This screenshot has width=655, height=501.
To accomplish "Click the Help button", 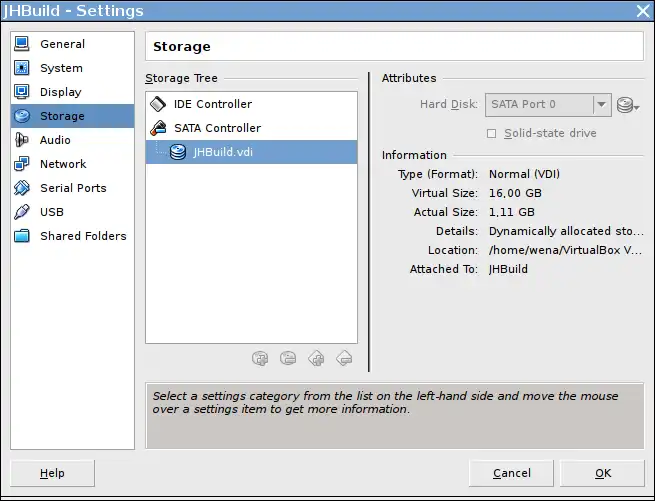I will pos(52,473).
